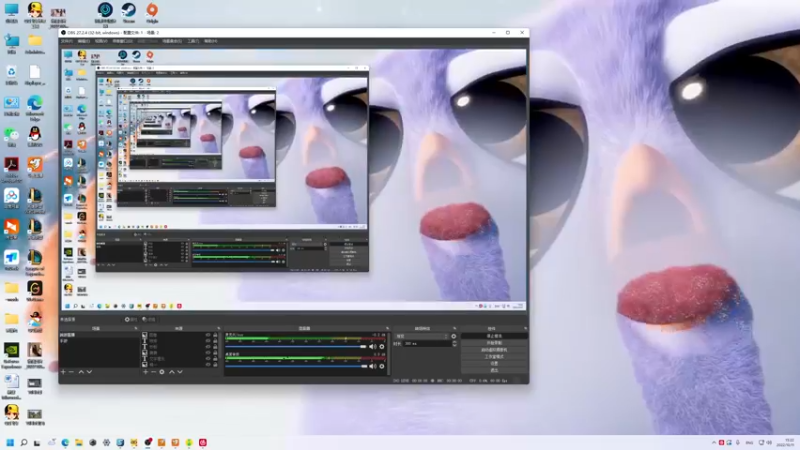Pop out the Scenes dock with header icon
Image resolution: width=800 pixels, height=450 pixels.
(136, 329)
